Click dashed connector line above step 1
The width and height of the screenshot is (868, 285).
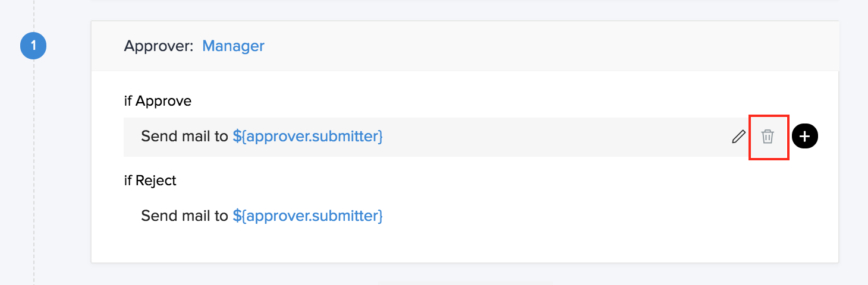34,15
